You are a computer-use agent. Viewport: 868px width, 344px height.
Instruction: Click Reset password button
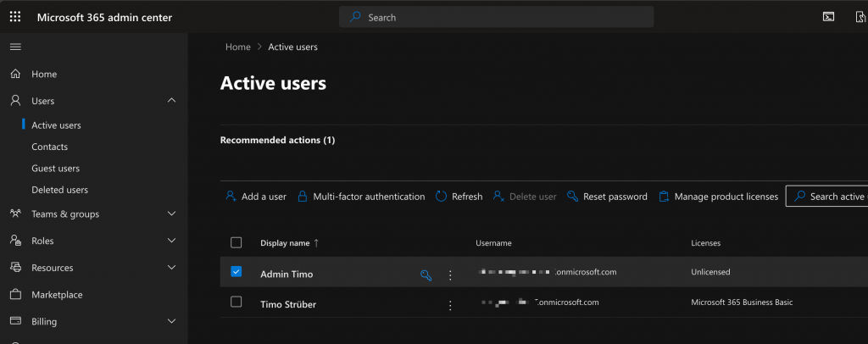click(607, 197)
